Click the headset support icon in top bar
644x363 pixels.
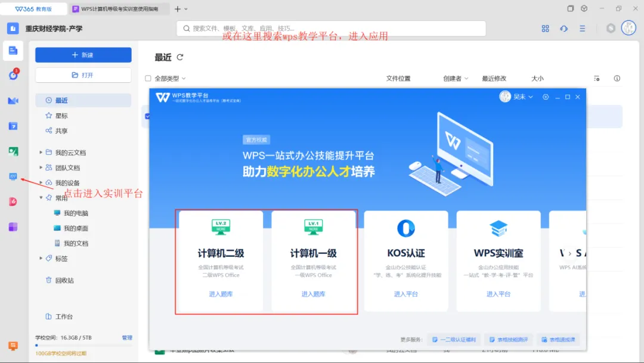click(x=564, y=29)
